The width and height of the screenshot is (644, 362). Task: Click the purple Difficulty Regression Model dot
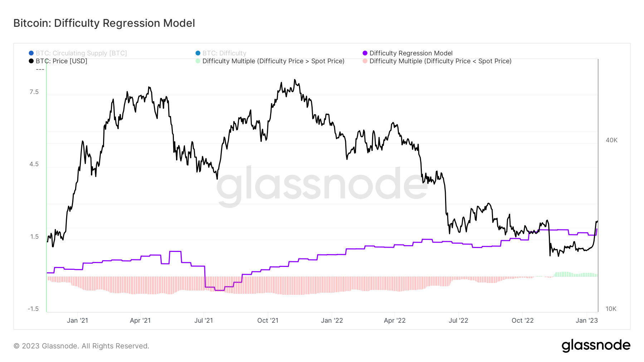365,53
